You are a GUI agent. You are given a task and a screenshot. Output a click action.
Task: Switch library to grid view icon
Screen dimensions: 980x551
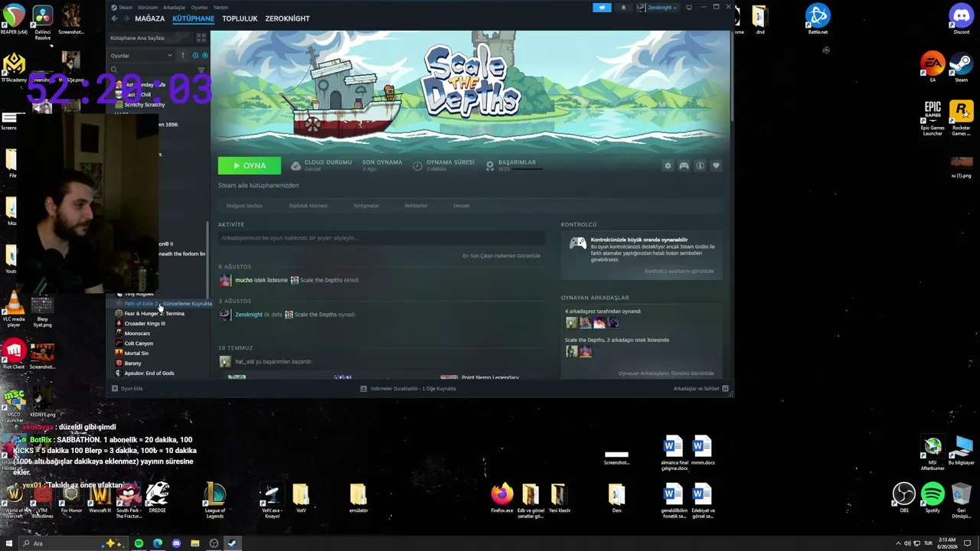pos(201,37)
